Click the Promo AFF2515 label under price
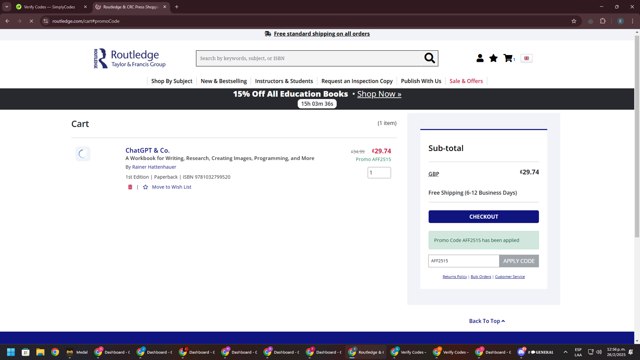The image size is (640, 360). point(373,159)
